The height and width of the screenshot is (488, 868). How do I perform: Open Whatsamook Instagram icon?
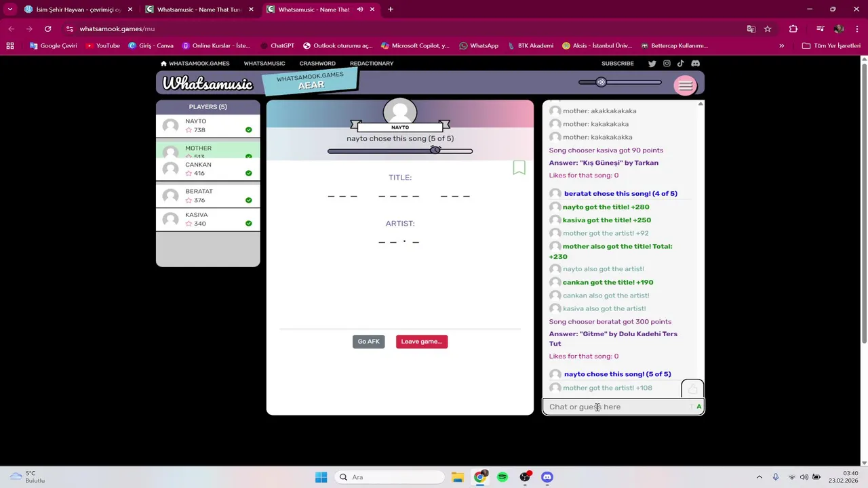[x=667, y=63]
